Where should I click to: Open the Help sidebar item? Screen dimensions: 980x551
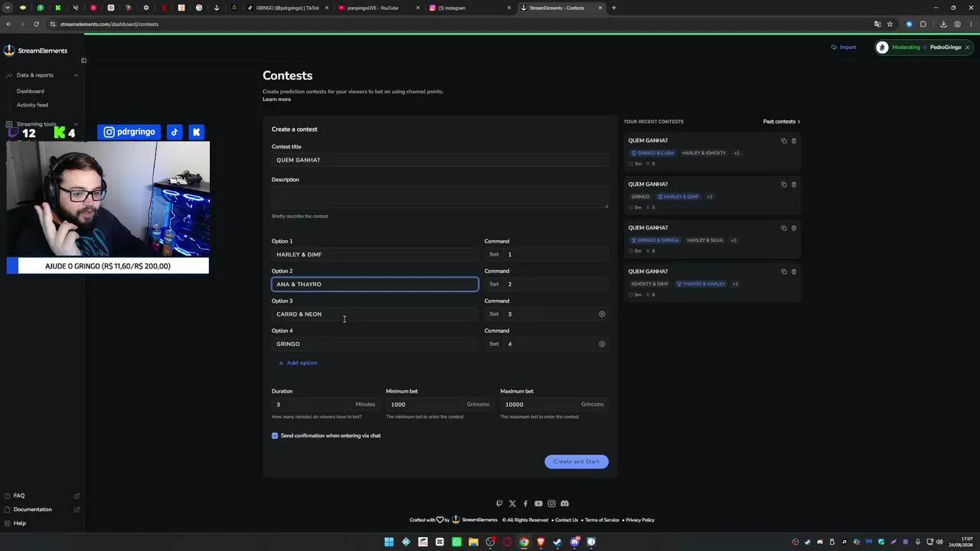click(x=20, y=523)
